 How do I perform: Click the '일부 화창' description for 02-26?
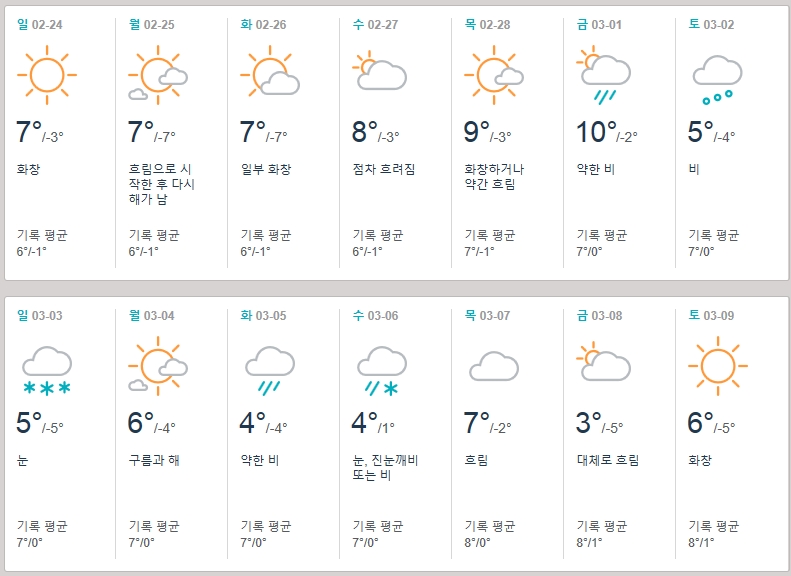pos(266,169)
